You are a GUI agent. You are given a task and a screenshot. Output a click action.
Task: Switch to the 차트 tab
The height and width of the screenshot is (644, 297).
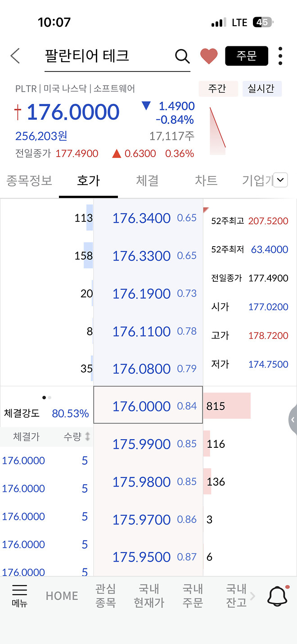tap(205, 180)
